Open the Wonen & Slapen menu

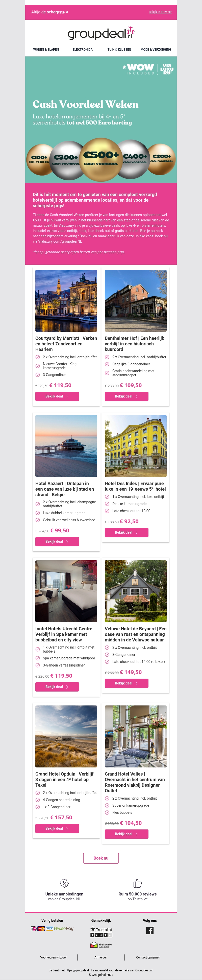tap(46, 49)
